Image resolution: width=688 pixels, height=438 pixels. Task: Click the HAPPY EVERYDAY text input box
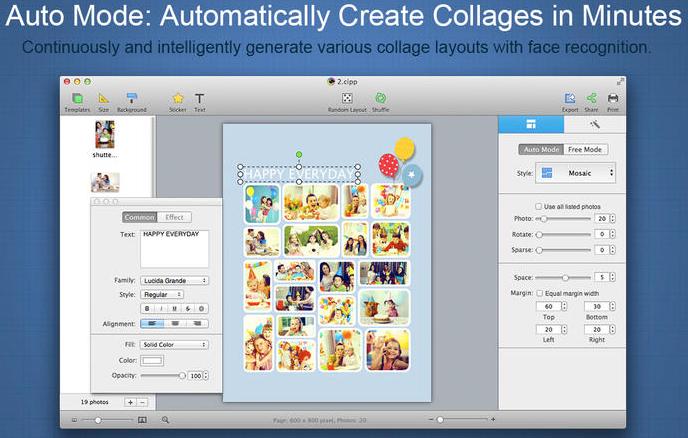click(x=174, y=248)
